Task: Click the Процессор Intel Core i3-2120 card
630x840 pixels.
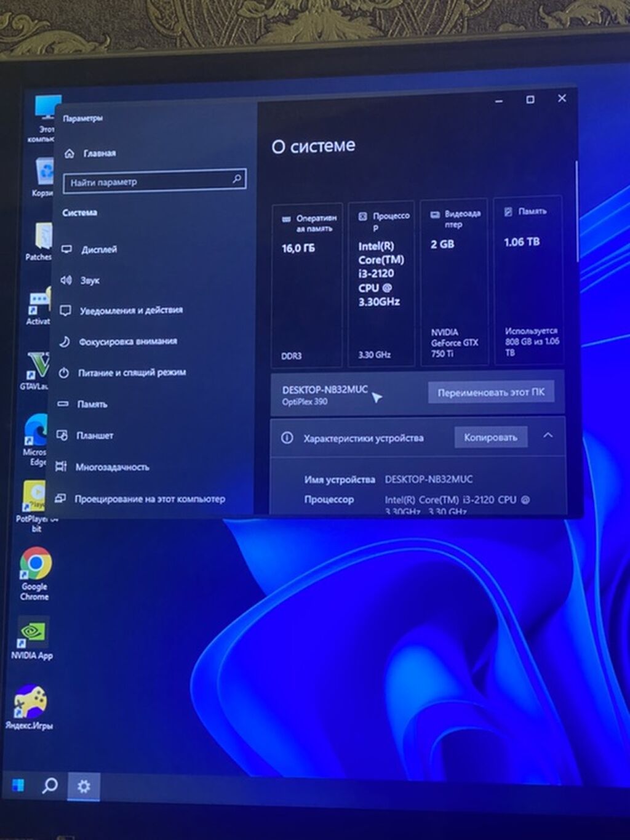Action: pos(380,284)
